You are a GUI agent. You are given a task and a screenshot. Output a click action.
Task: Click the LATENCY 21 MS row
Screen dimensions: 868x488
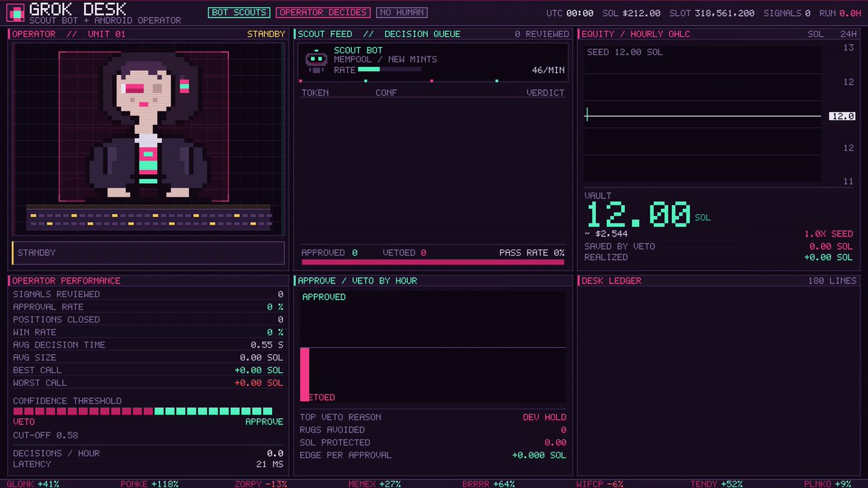pos(148,464)
